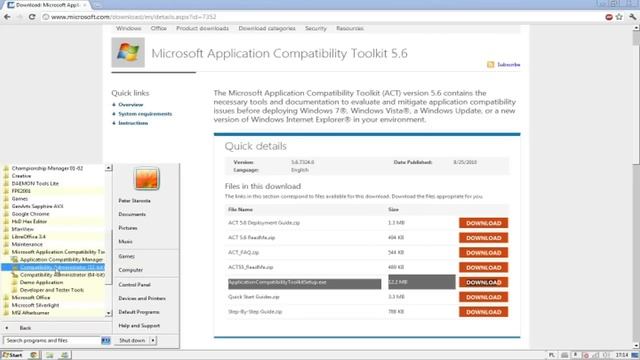The height and width of the screenshot is (360, 640).
Task: Open Control Panel from the Start menu
Action: pos(134,284)
